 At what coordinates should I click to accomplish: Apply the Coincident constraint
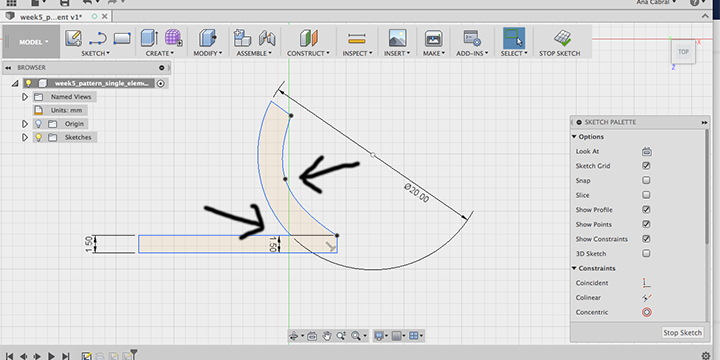647,283
